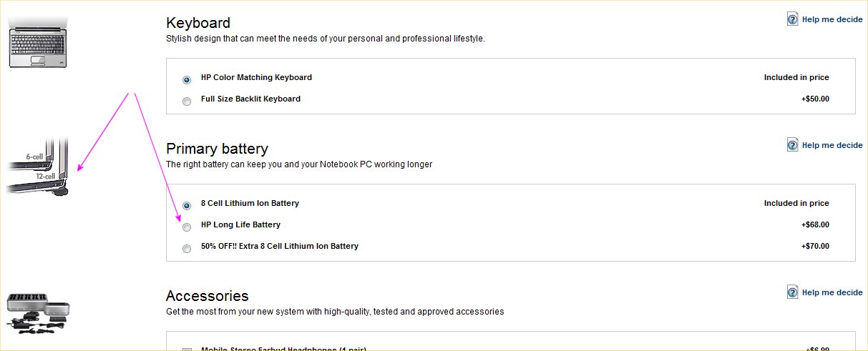This screenshot has height=351, width=868.
Task: Open the Primary battery "Help me decide" link
Action: pyautogui.click(x=832, y=145)
